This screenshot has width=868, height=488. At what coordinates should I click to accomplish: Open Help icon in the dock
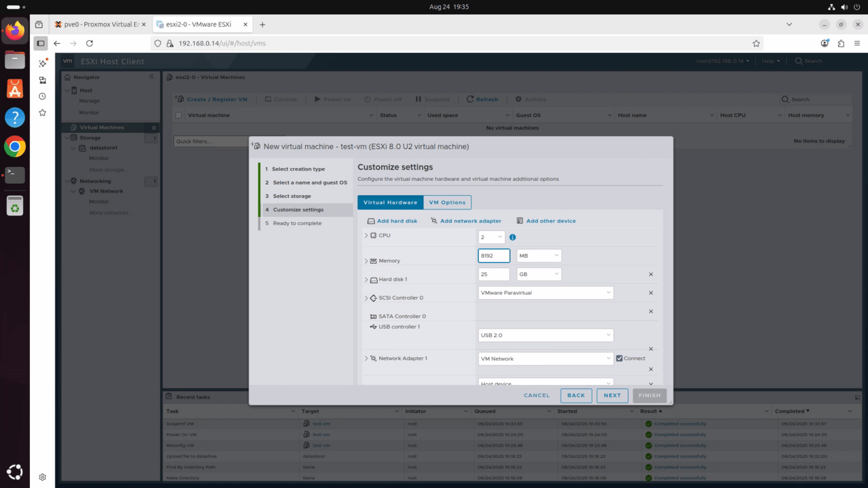tap(15, 118)
